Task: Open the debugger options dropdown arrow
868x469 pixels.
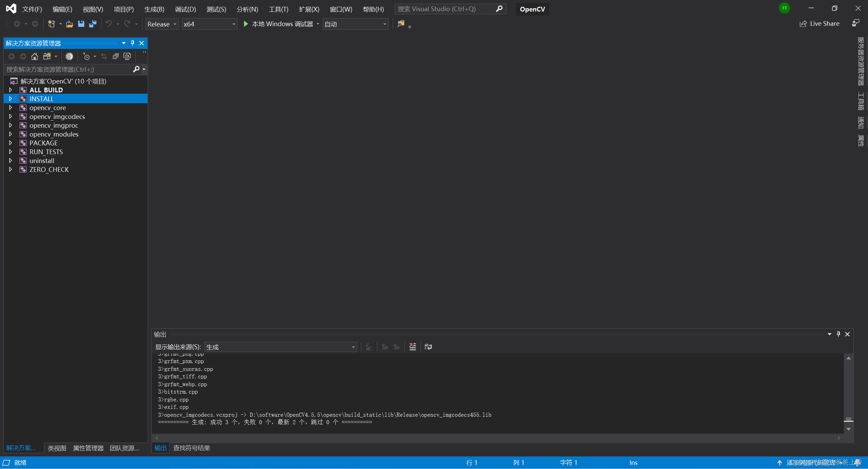Action: pos(318,24)
